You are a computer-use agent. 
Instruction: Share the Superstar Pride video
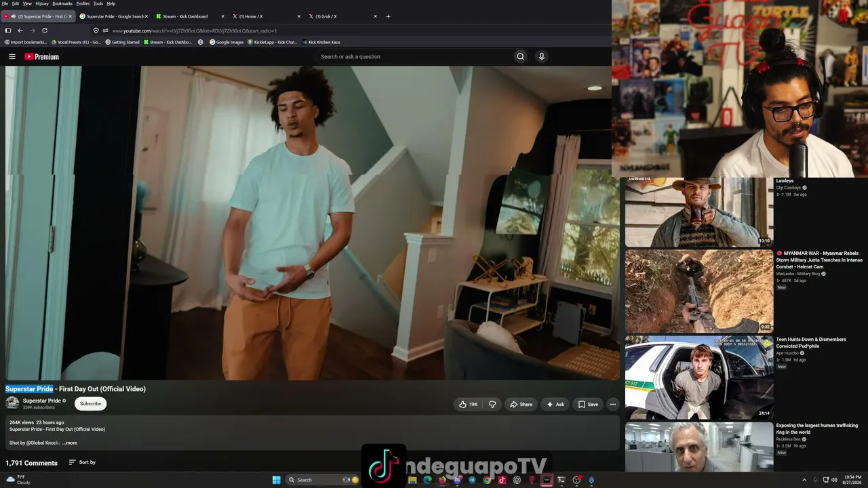521,405
